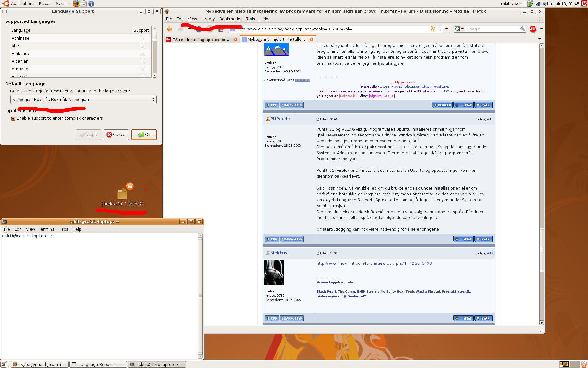Check the Achinese support checkbox
The image size is (588, 368).
pos(142,38)
